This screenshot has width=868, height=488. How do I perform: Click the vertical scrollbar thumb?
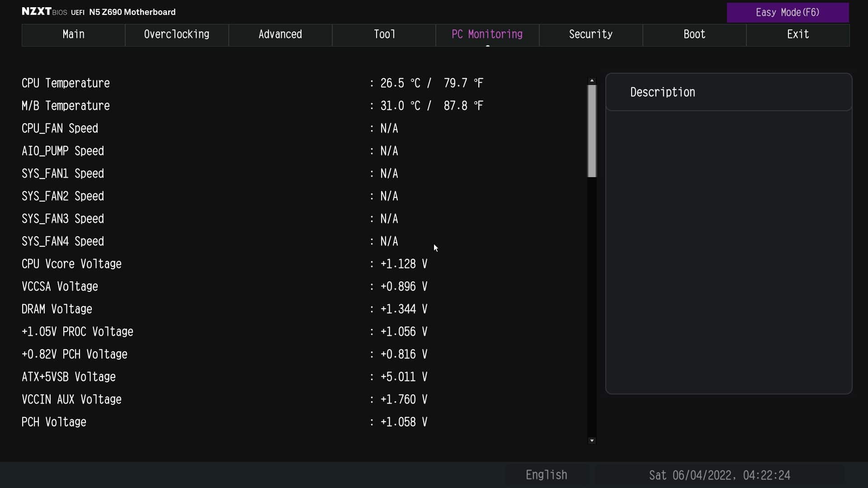point(592,131)
